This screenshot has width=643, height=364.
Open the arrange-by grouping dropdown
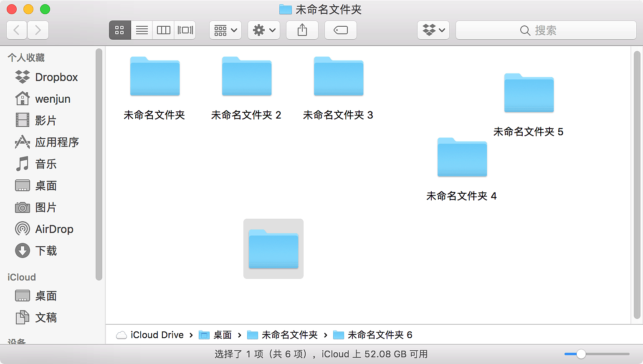pyautogui.click(x=225, y=30)
